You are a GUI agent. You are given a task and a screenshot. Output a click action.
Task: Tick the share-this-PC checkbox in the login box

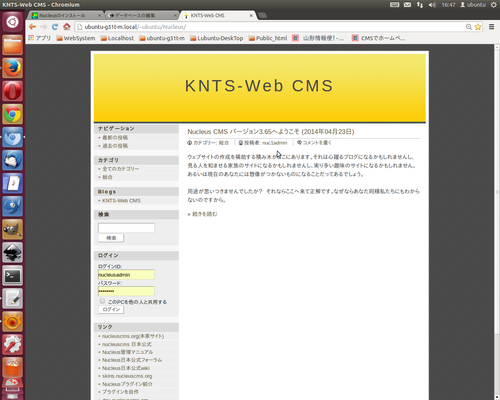click(x=102, y=301)
